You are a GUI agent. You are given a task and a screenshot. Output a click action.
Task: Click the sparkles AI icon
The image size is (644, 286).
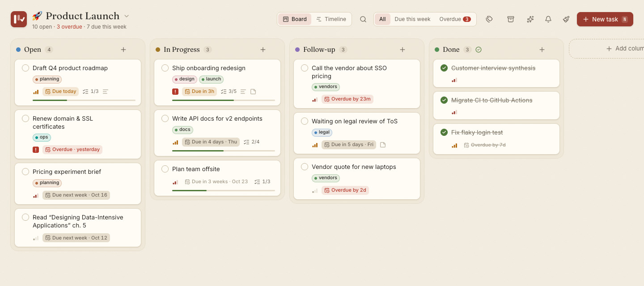[530, 19]
